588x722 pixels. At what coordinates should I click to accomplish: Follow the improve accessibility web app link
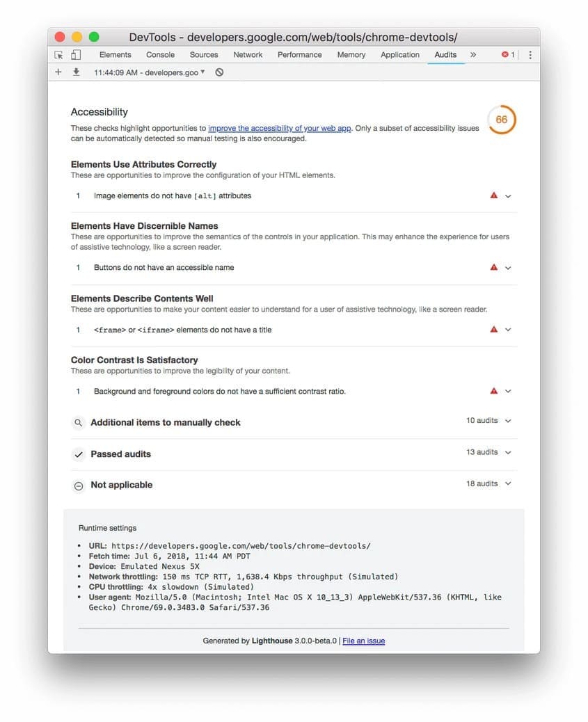[x=280, y=129]
